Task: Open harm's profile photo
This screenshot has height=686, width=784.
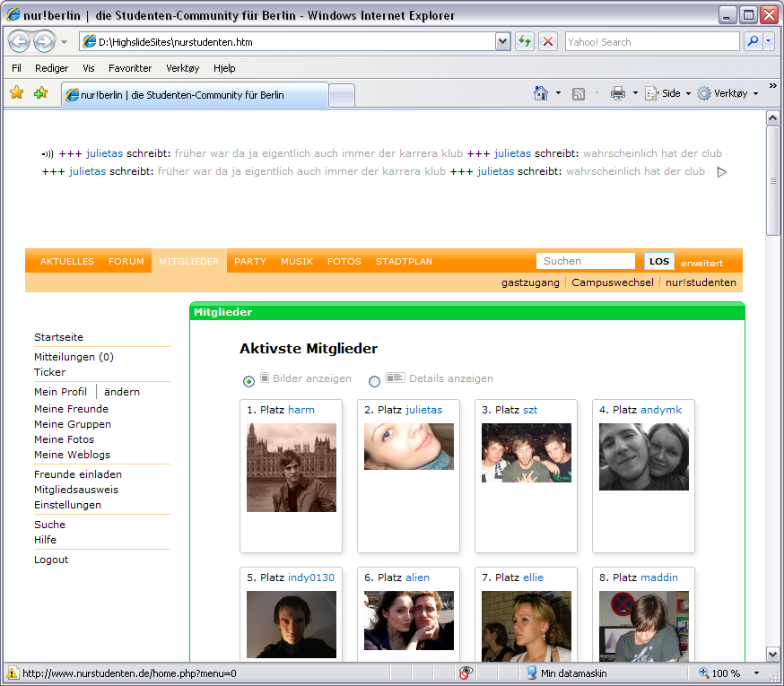Action: click(x=292, y=467)
